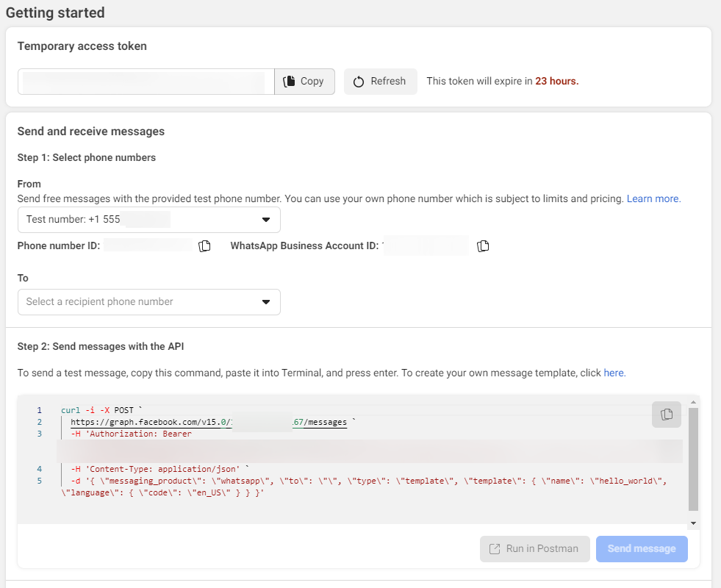Click the scrollbar up arrow on the code block

(693, 401)
